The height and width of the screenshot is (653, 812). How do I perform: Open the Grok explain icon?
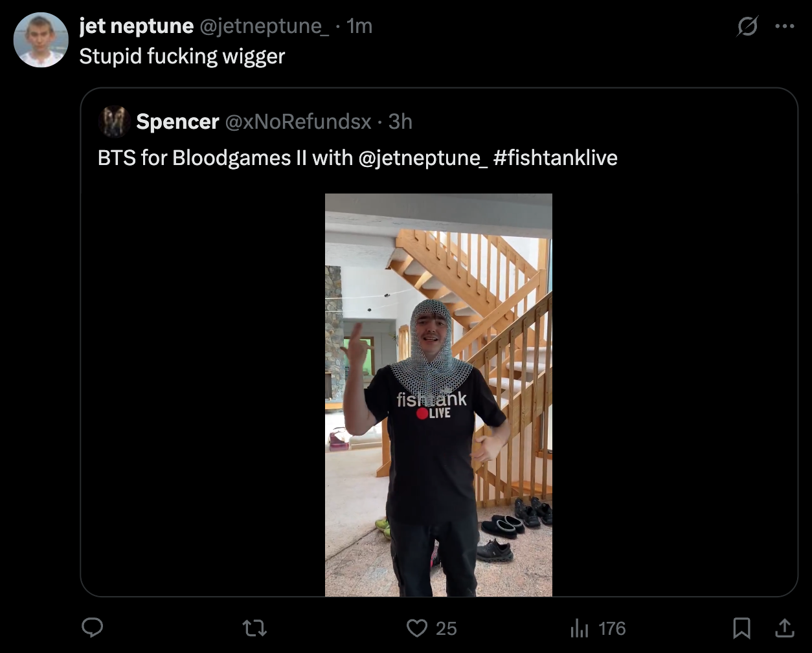pyautogui.click(x=747, y=27)
